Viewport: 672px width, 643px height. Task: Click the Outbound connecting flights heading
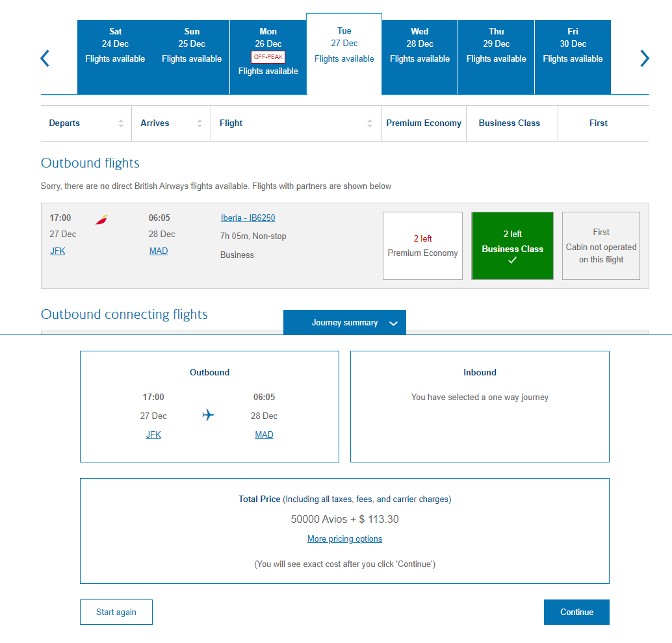pyautogui.click(x=124, y=314)
